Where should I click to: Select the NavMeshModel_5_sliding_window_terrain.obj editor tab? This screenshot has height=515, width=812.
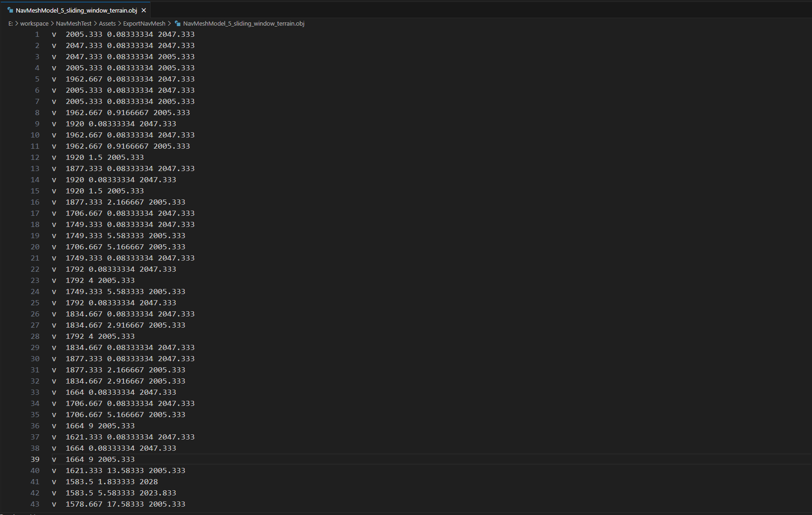76,10
